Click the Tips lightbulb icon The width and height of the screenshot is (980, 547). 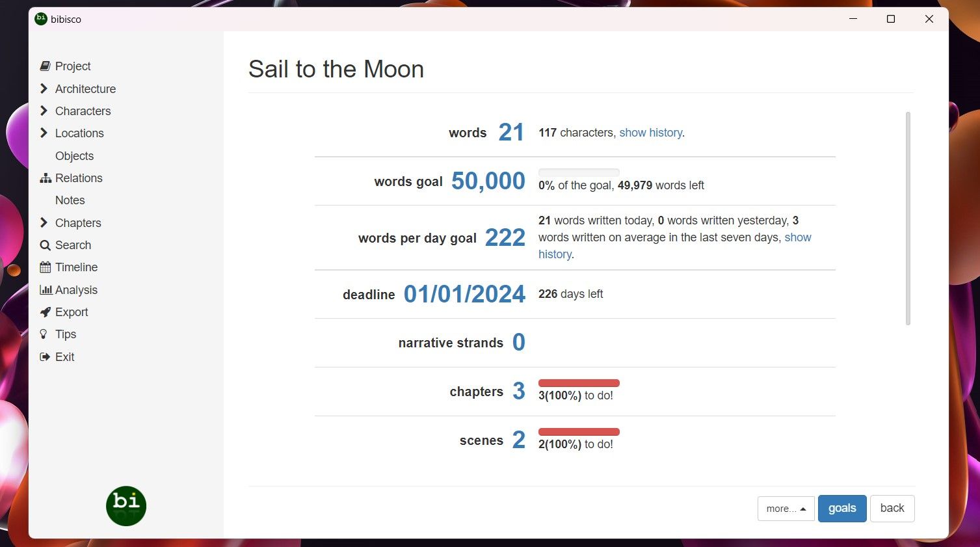tap(44, 334)
